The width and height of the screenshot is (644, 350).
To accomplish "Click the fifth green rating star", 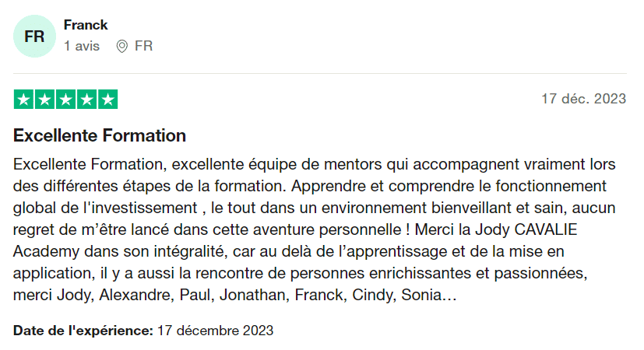I will (x=107, y=100).
